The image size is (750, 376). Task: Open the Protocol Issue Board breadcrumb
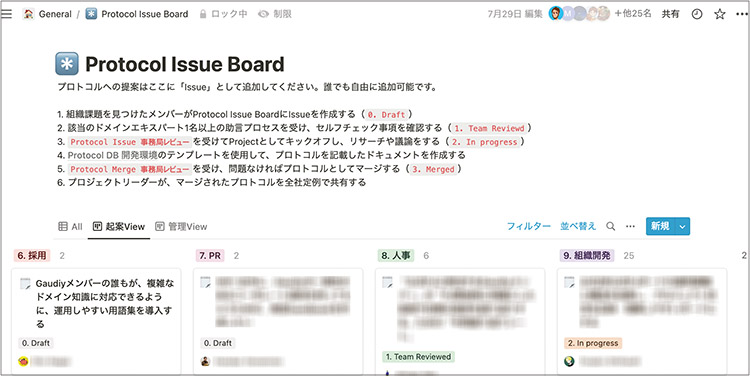144,14
